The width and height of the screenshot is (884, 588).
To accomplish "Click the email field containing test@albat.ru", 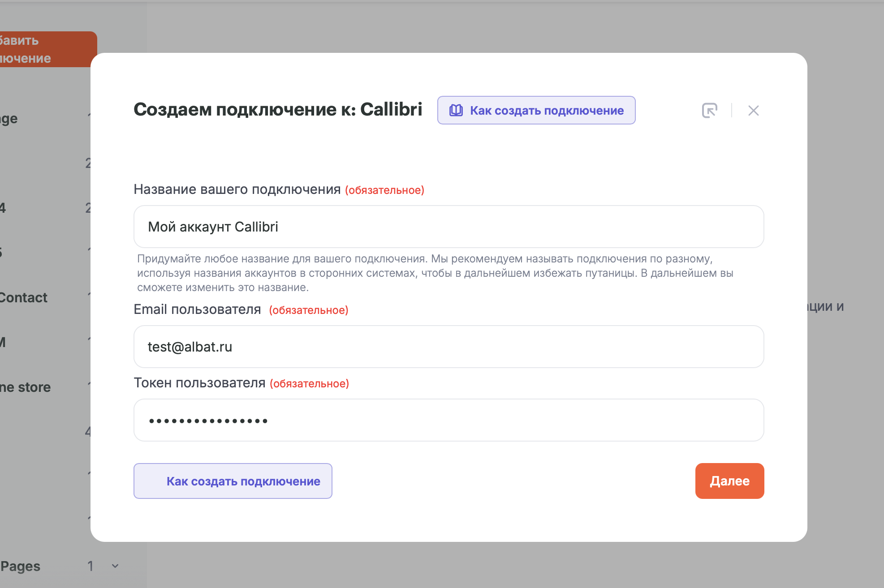I will tap(449, 347).
